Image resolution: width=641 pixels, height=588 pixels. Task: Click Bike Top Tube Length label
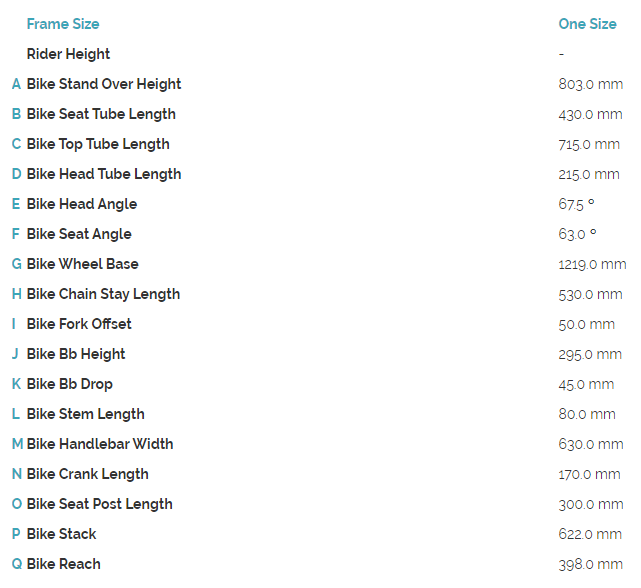click(x=98, y=144)
